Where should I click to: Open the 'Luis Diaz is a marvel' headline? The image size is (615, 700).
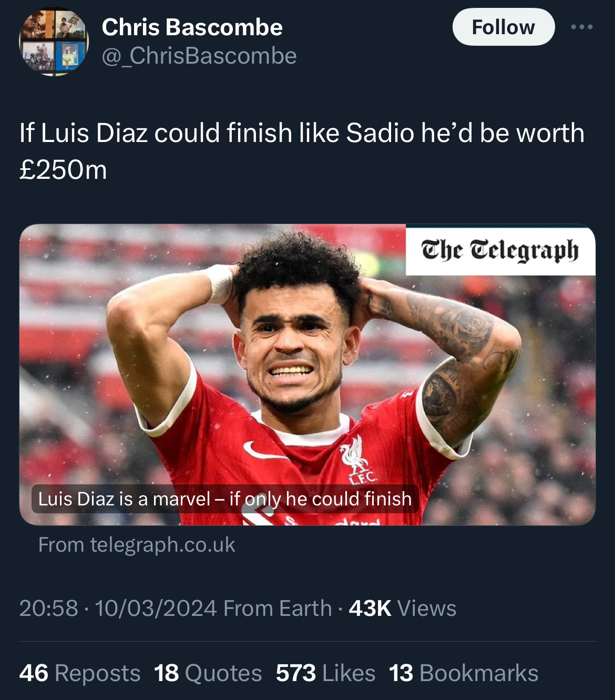(x=225, y=499)
